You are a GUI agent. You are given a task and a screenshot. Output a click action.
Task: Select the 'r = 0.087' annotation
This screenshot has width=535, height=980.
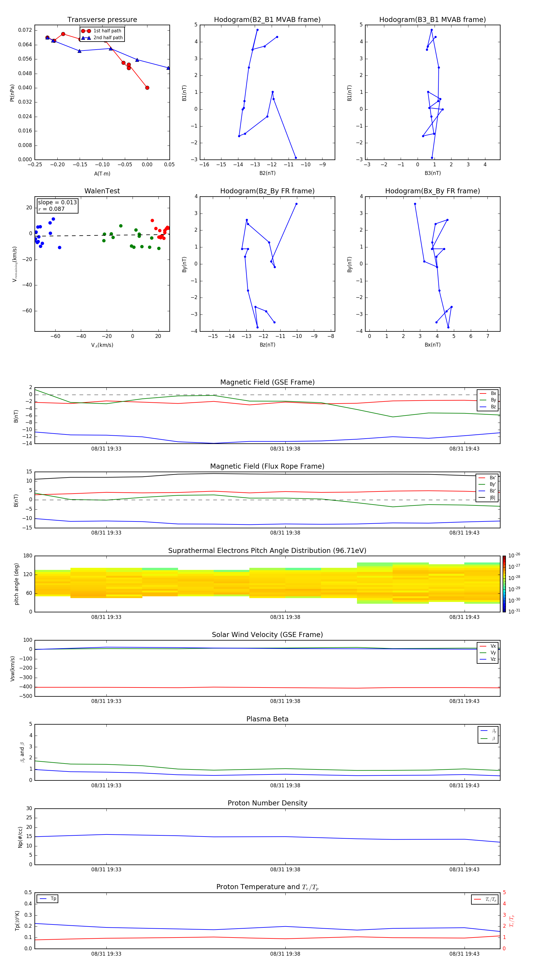pyautogui.click(x=51, y=209)
